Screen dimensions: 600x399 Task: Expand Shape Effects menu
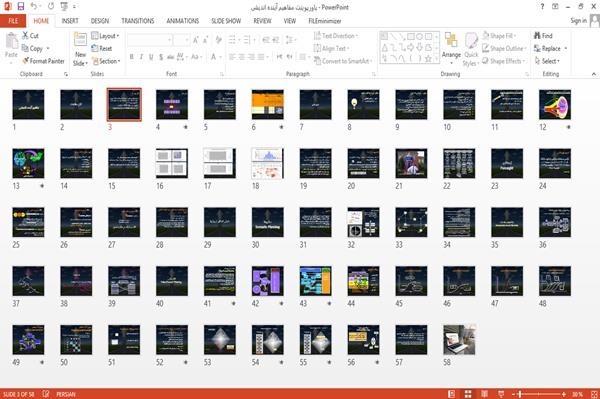pos(503,61)
